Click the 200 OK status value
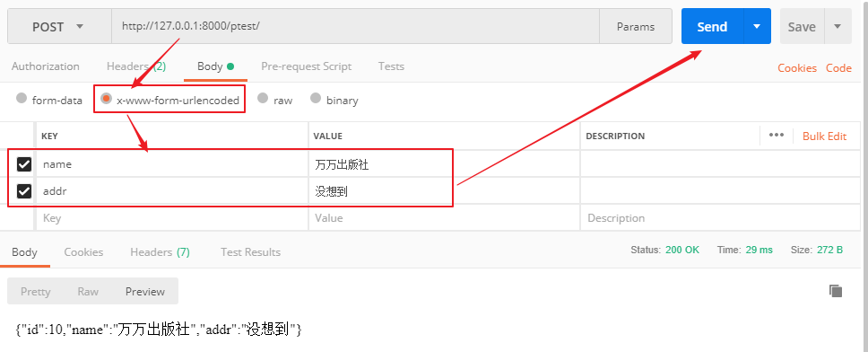 click(682, 250)
